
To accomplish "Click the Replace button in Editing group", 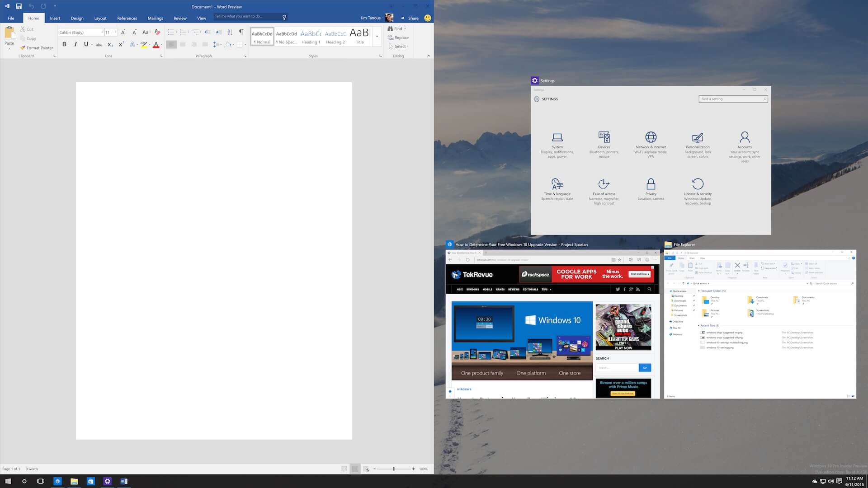I will click(x=398, y=38).
